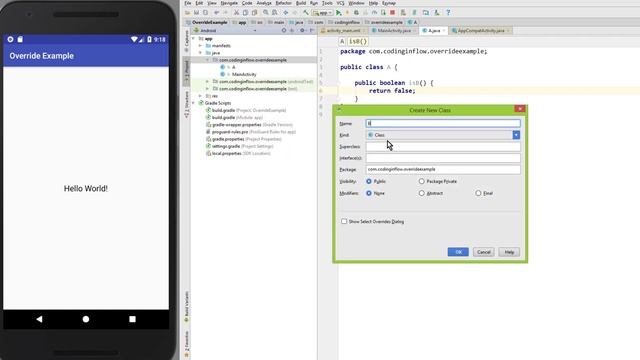Tap the emulator Recents square button
Image resolution: width=640 pixels, height=360 pixels.
[x=132, y=319]
